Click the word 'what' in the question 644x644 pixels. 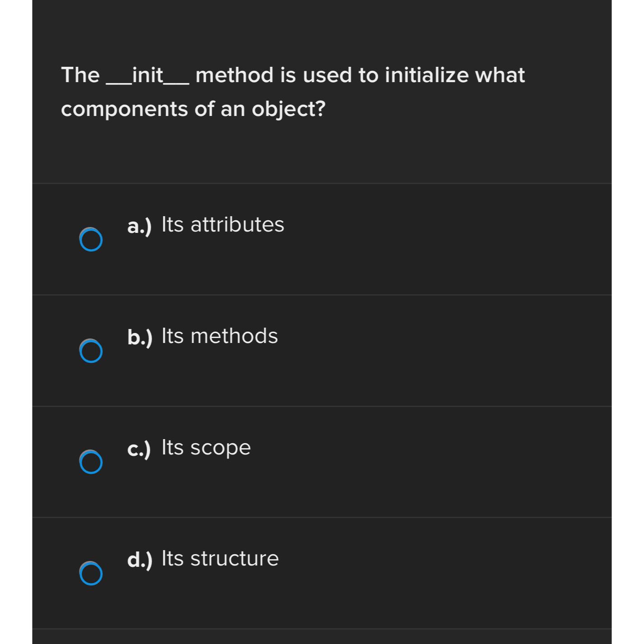point(500,75)
